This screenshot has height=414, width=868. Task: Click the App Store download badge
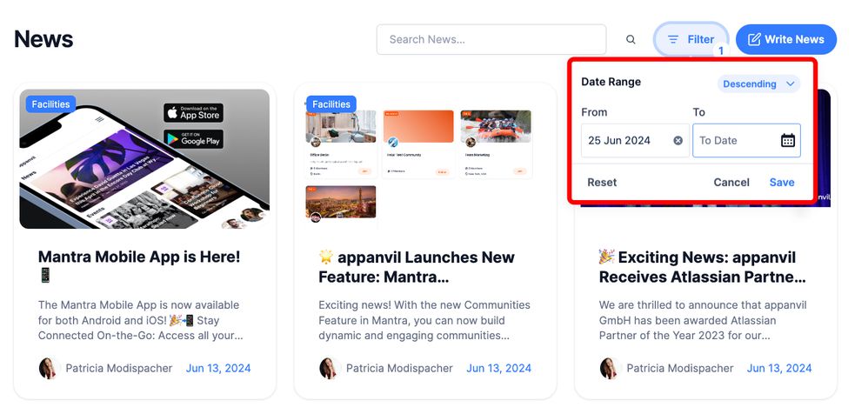pos(194,112)
